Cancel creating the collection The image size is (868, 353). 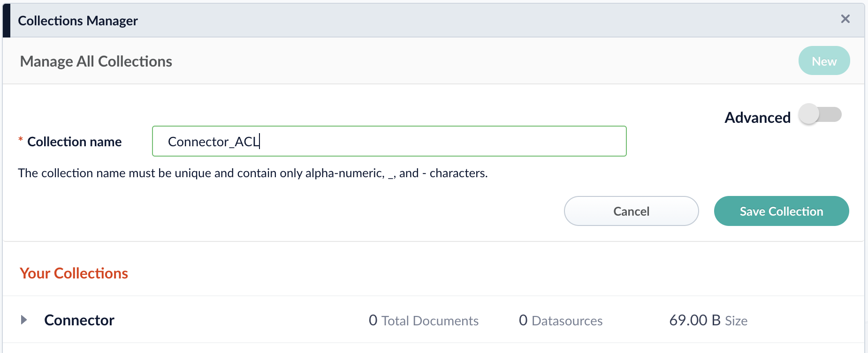pyautogui.click(x=631, y=211)
